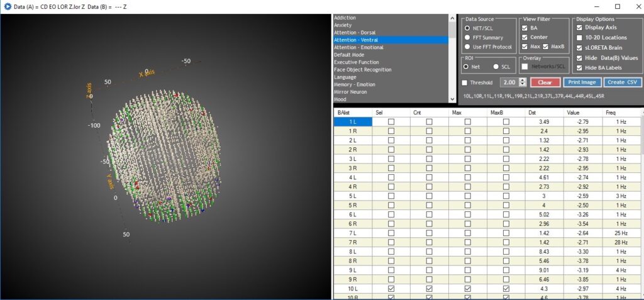Click the Print Image button
Image resolution: width=644 pixels, height=300 pixels.
[582, 82]
